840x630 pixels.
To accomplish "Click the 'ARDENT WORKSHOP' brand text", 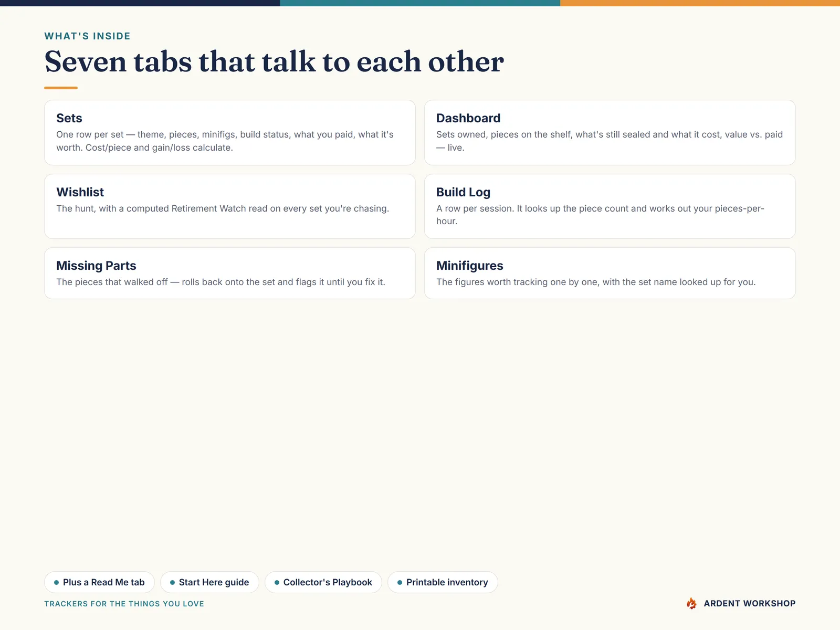I will [750, 604].
